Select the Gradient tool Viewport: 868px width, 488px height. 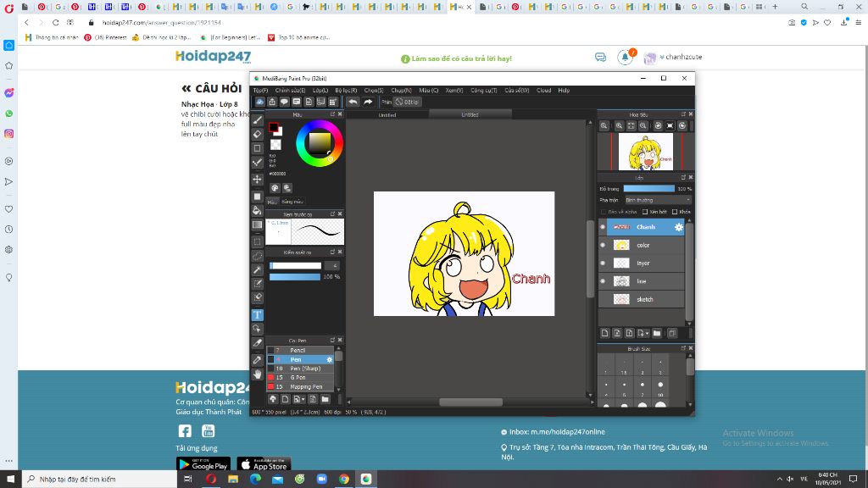tap(258, 225)
